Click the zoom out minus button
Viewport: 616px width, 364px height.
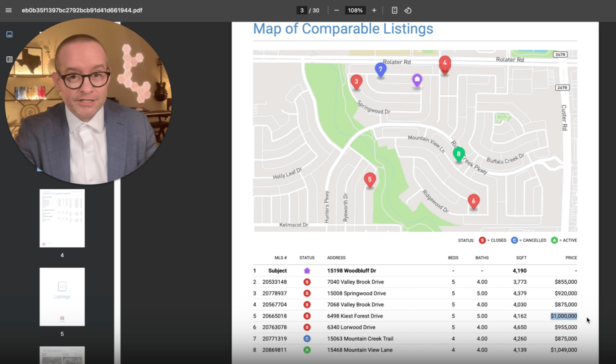click(337, 10)
